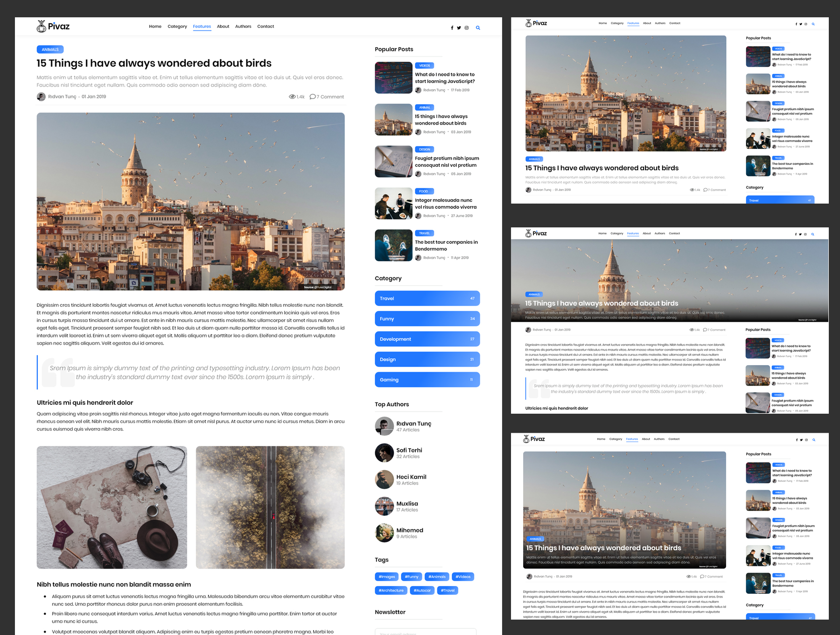Click the newsletter email input field
Screen dimensions: 840x635
point(425,632)
